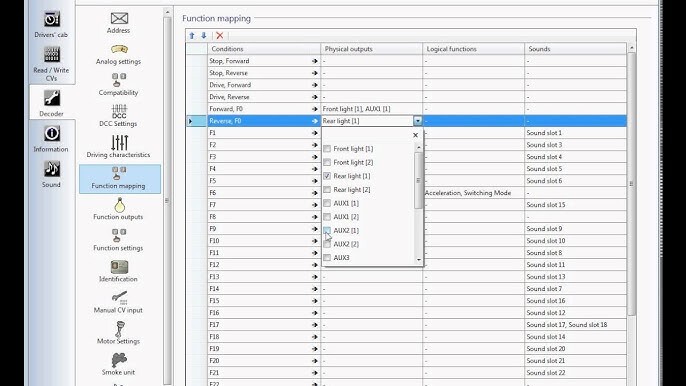The width and height of the screenshot is (686, 386).
Task: Click the Logical functions column header
Action: (x=473, y=49)
